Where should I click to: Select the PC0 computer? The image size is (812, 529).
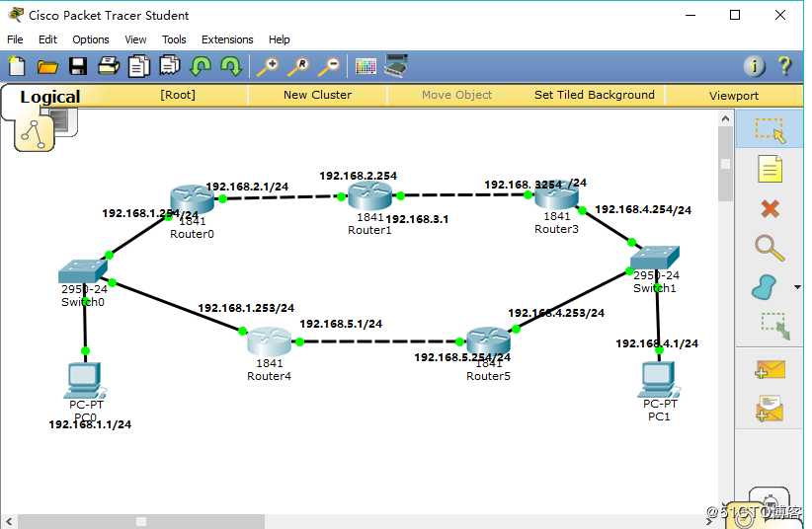85,381
